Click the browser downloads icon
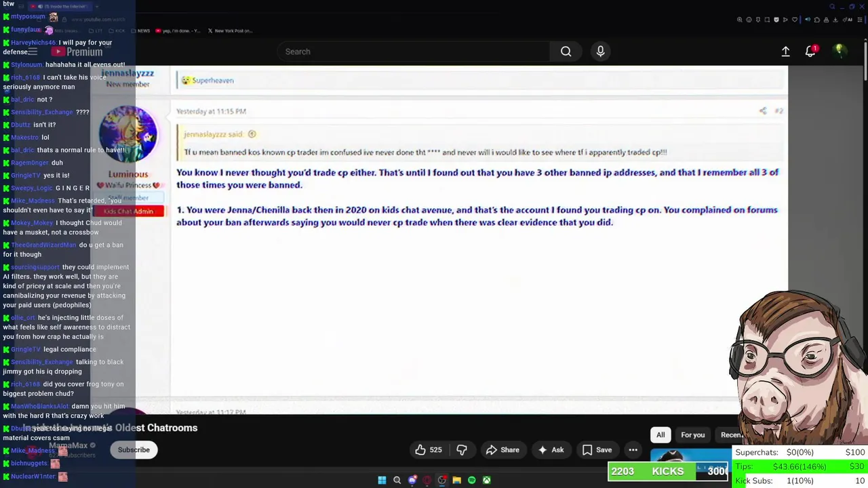This screenshot has height=488, width=868. click(x=835, y=20)
